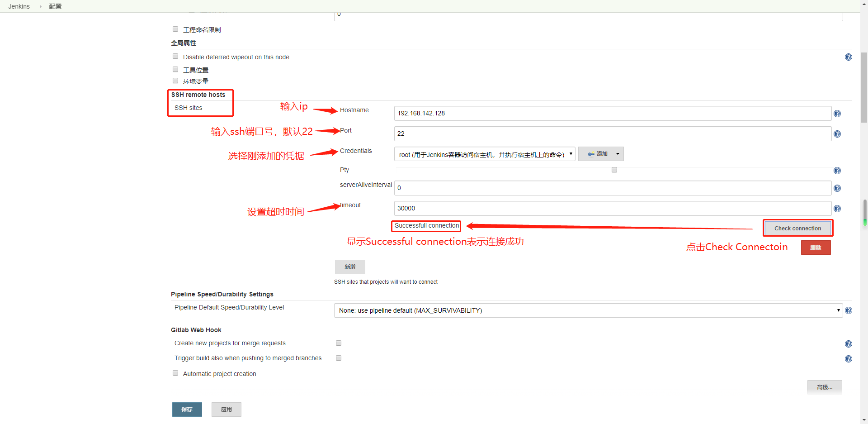Click the red 删除 button

[816, 248]
